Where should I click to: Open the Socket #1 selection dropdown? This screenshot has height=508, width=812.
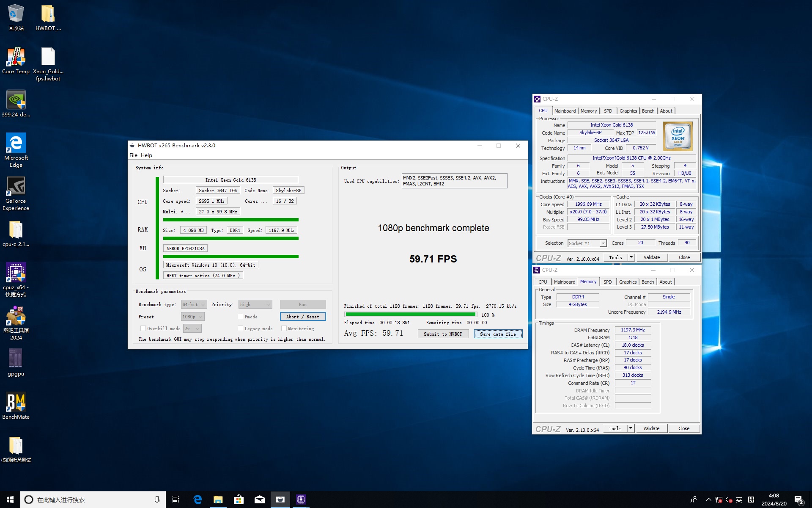coord(587,243)
